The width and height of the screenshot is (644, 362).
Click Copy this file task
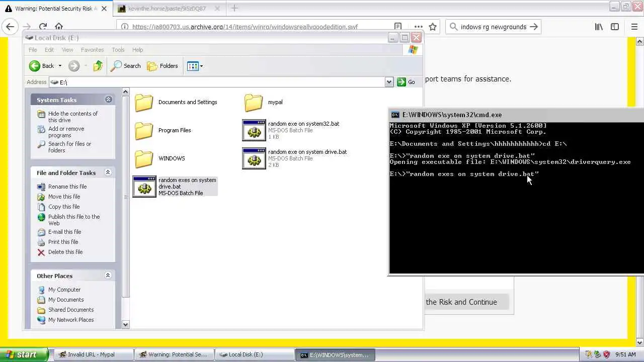64,207
